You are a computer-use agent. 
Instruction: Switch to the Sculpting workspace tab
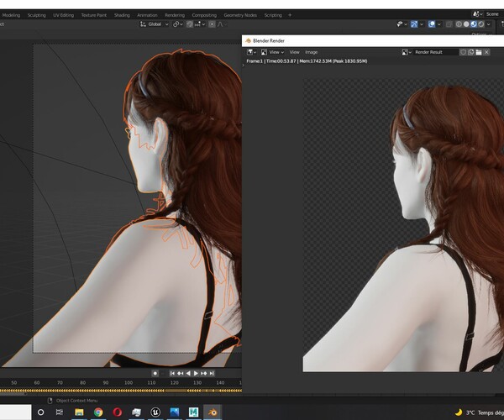pyautogui.click(x=36, y=15)
